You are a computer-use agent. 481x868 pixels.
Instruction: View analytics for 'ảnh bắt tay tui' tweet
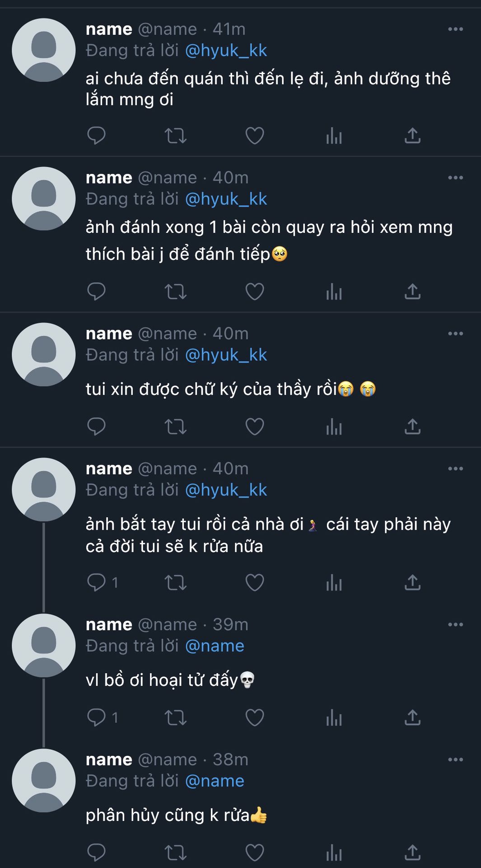(334, 582)
